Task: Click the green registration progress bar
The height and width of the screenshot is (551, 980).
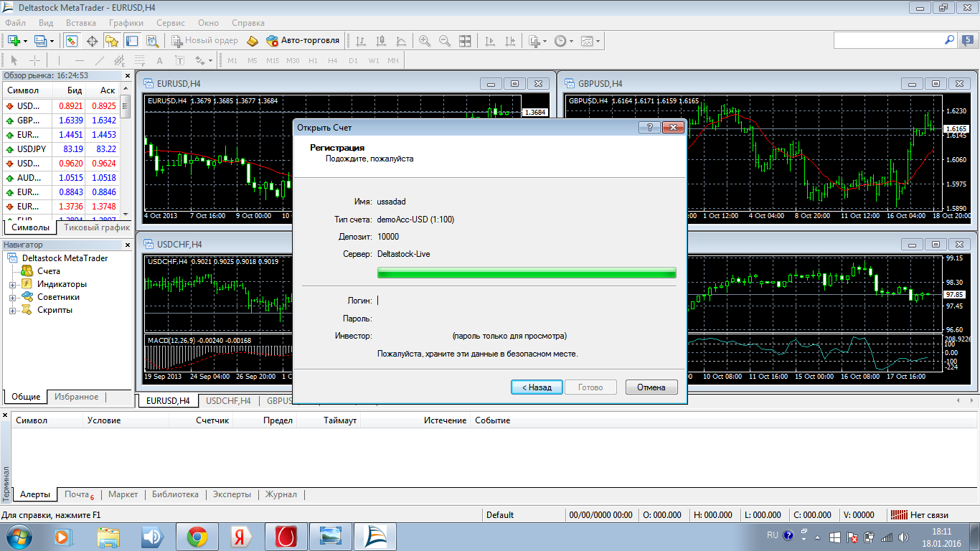Action: pos(527,273)
